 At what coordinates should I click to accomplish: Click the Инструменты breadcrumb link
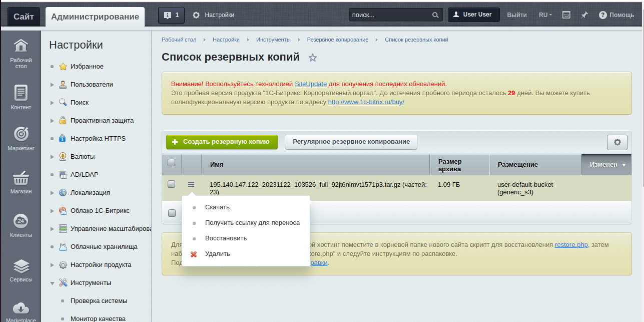coord(273,40)
